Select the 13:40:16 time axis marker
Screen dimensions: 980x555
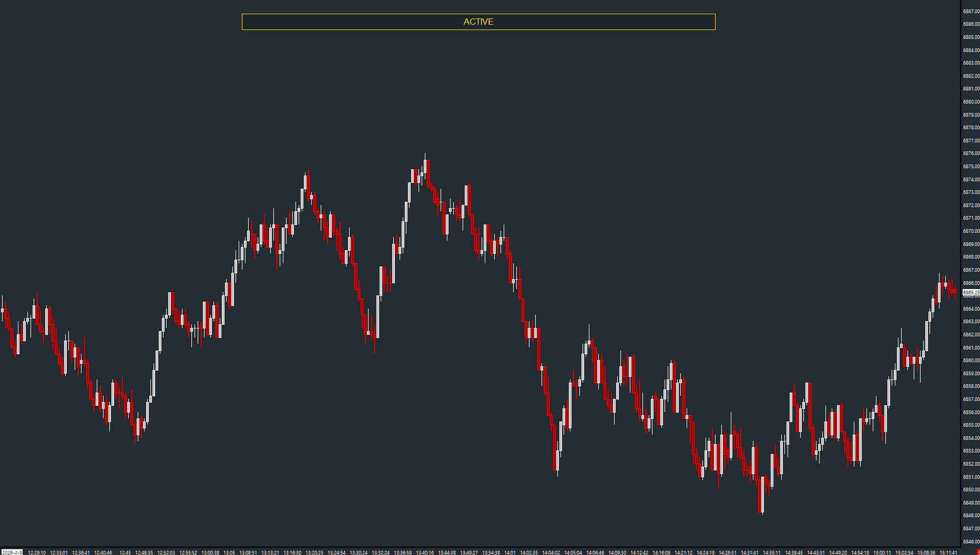coord(425,552)
